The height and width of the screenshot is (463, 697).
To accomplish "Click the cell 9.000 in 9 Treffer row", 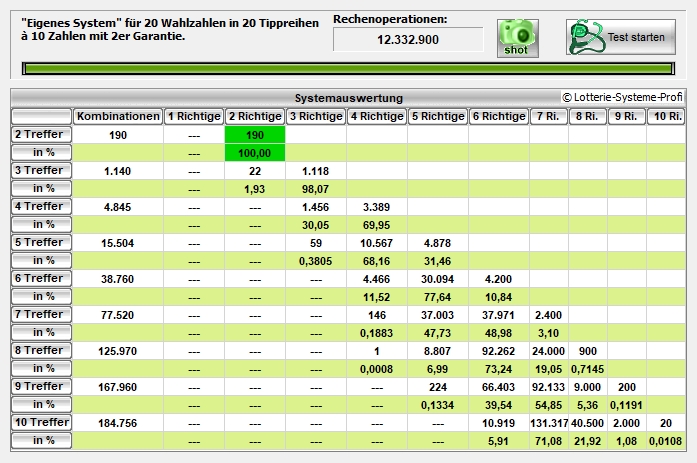I will (x=588, y=387).
